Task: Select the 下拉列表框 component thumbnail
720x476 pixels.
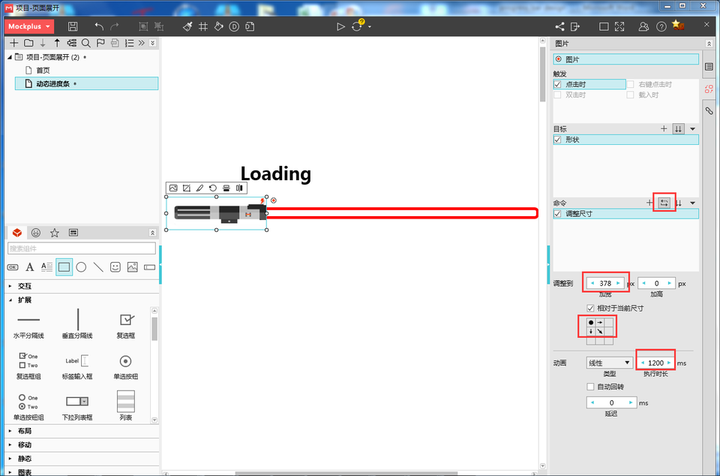Action: coord(77,406)
